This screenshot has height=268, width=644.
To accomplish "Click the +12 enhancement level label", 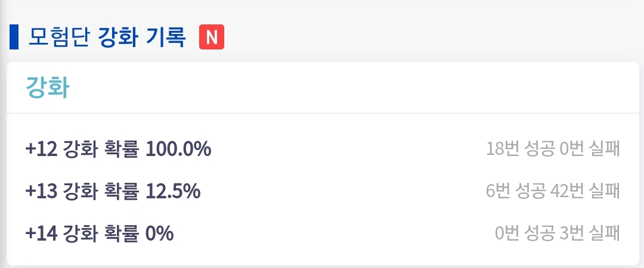I will [x=41, y=149].
